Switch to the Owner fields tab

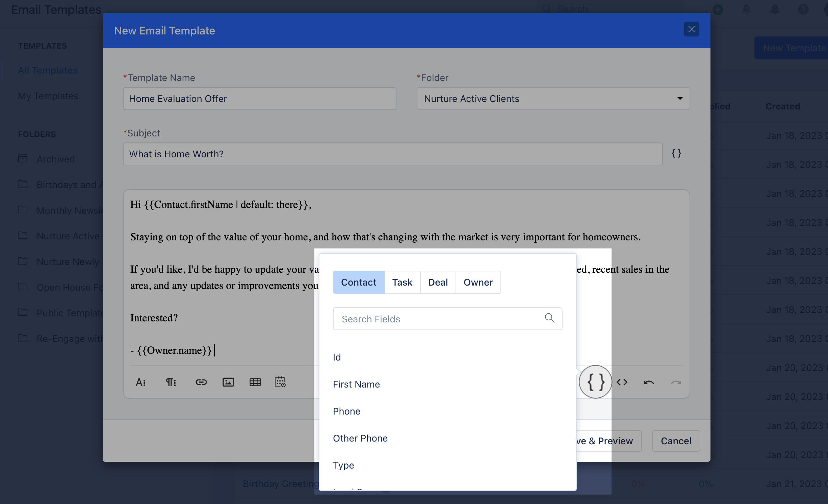click(x=478, y=282)
